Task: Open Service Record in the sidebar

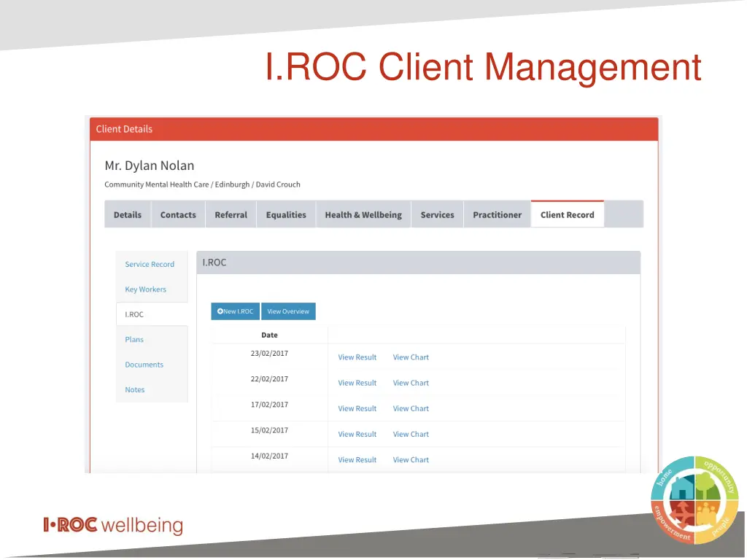Action: (150, 264)
